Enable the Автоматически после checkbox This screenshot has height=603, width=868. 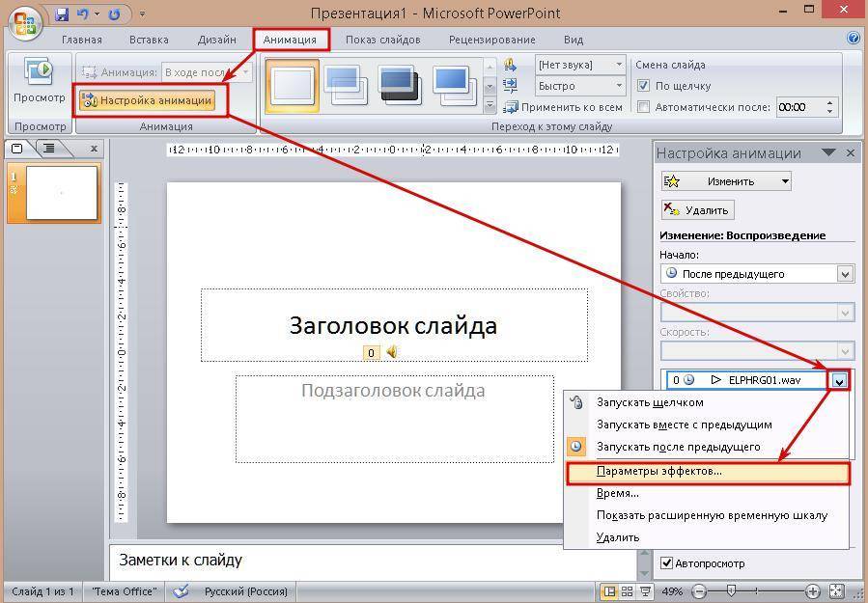643,107
